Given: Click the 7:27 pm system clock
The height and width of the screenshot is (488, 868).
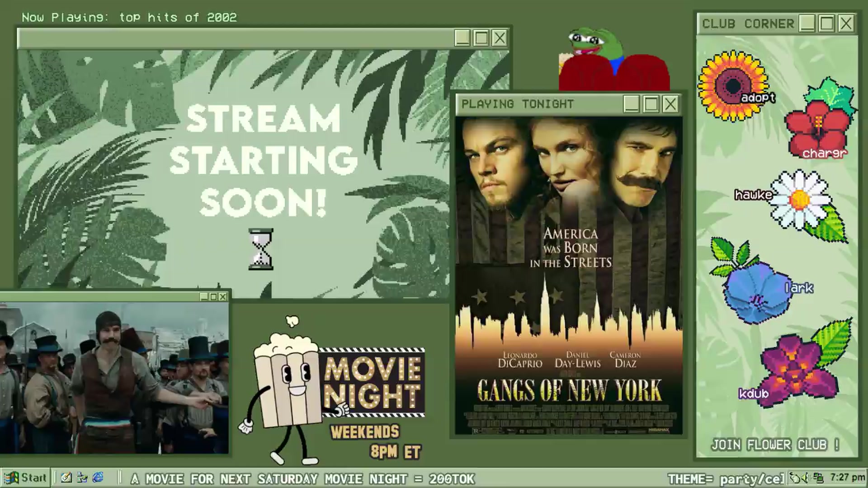Looking at the screenshot, I should (847, 478).
